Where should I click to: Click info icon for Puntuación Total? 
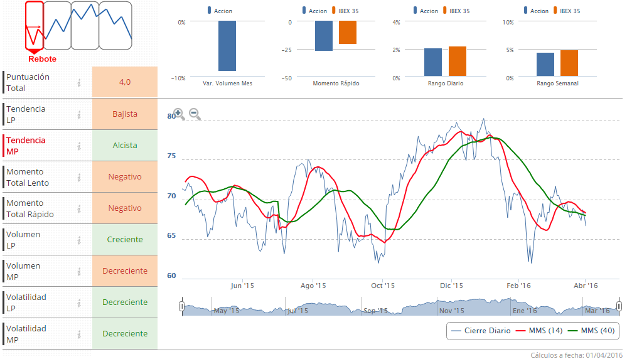(80, 82)
